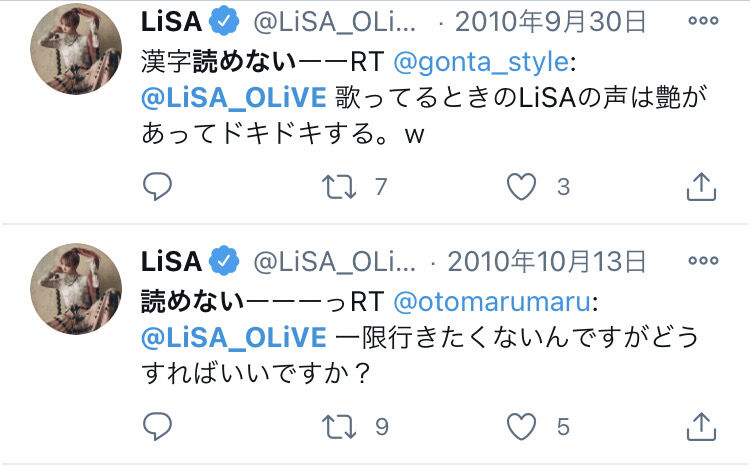The width and height of the screenshot is (750, 467).
Task: Reply to the September 30 tweet
Action: [158, 186]
